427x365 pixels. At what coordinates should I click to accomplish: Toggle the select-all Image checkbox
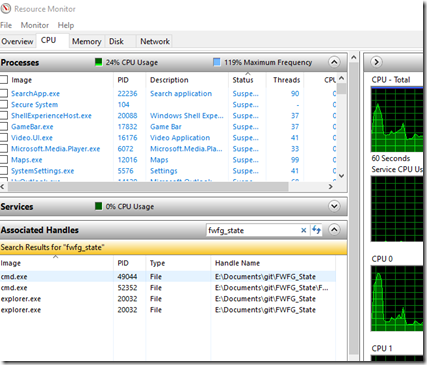click(x=4, y=80)
